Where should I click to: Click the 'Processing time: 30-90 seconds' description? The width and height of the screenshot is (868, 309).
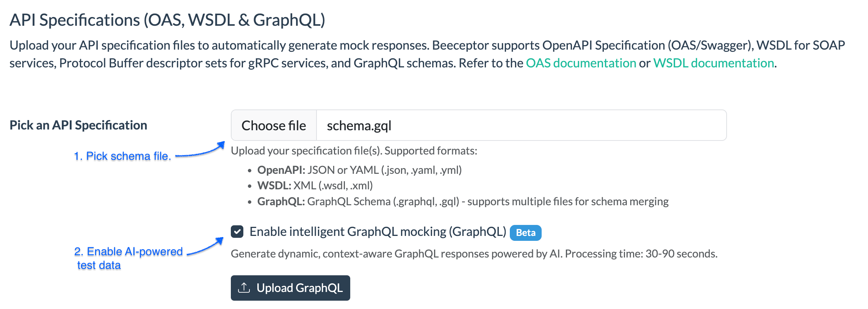point(474,254)
